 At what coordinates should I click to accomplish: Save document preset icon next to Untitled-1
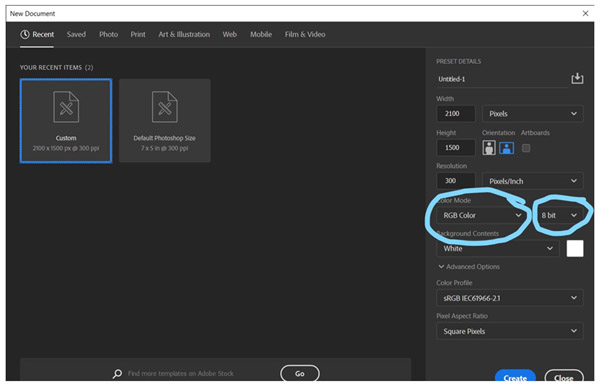point(577,78)
